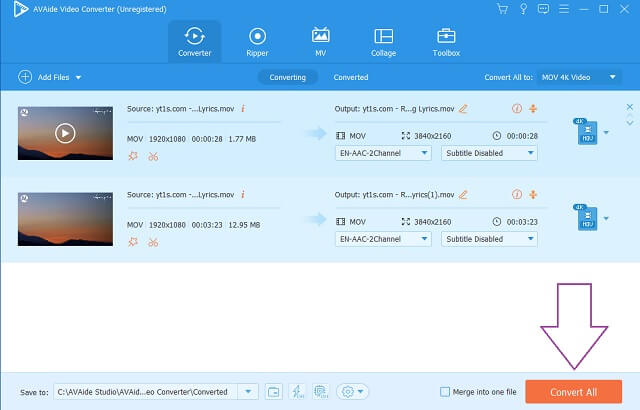Click the Convert All button
Image resolution: width=640 pixels, height=410 pixels.
click(573, 392)
